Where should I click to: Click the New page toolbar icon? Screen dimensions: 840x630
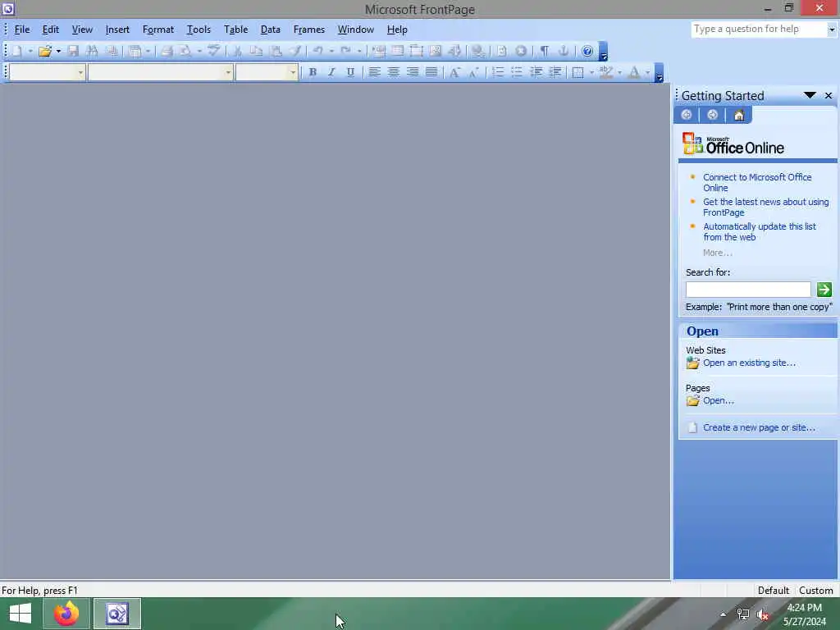(x=17, y=51)
